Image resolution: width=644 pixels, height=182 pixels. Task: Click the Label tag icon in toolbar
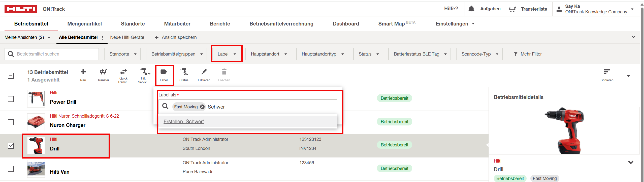point(164,72)
